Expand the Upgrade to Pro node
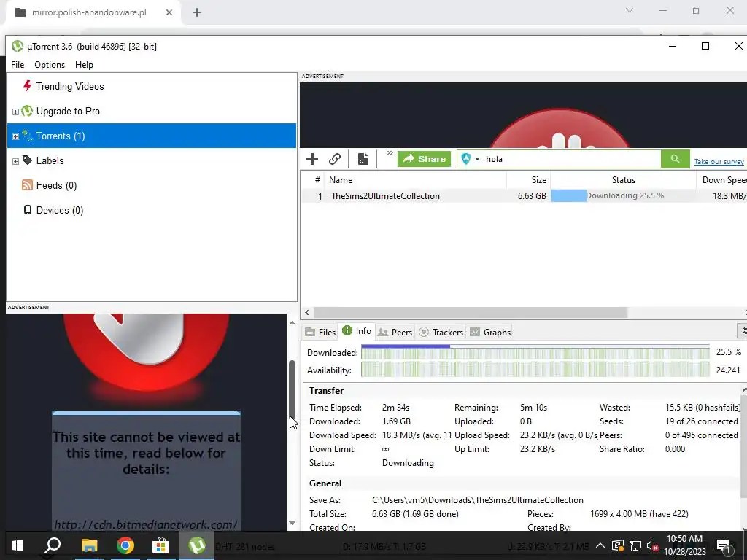Image resolution: width=747 pixels, height=560 pixels. point(15,112)
